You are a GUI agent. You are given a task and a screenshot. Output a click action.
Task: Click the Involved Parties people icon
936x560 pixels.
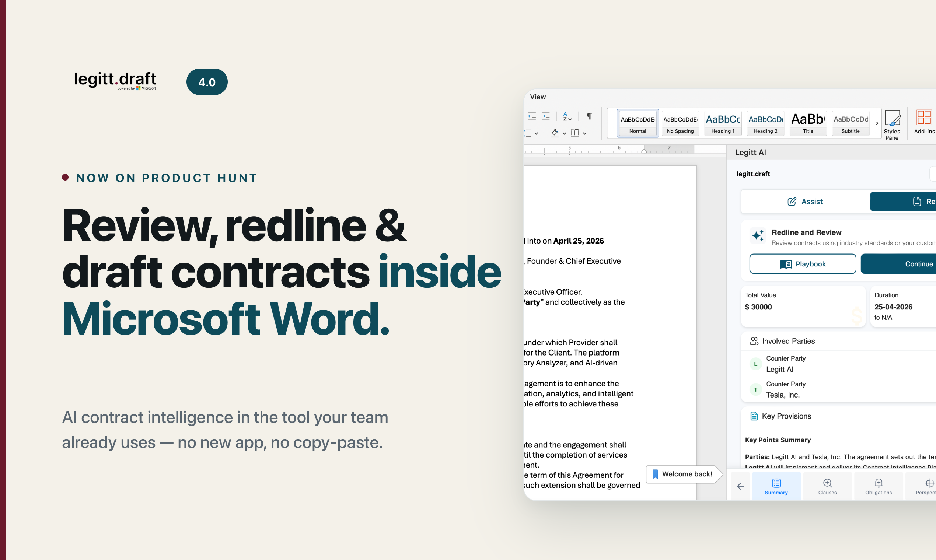click(754, 341)
